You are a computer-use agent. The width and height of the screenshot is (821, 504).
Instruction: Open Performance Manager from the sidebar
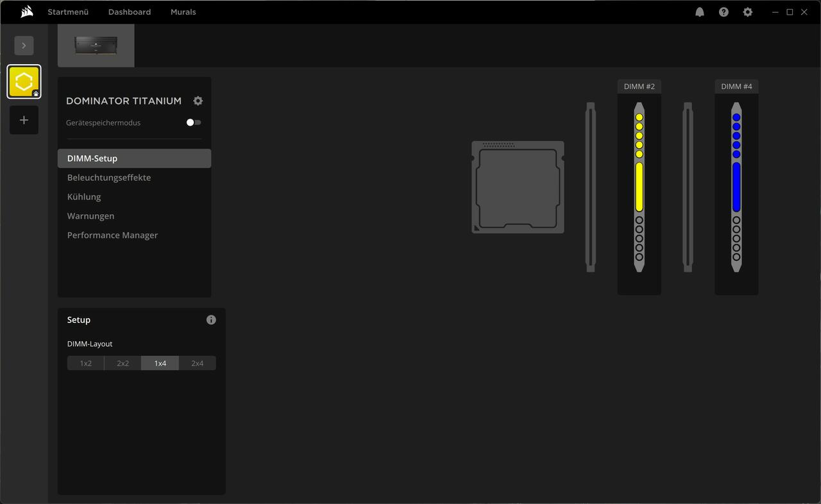(x=112, y=235)
